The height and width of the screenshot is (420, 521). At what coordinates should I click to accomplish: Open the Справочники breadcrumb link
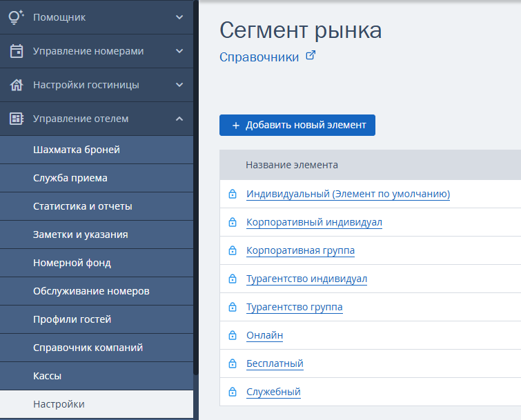point(259,57)
